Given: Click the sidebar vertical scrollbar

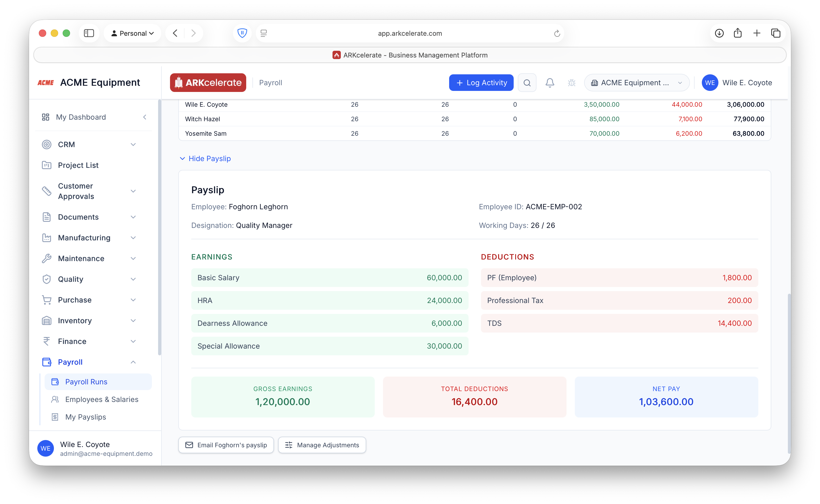Looking at the screenshot, I should [x=159, y=227].
